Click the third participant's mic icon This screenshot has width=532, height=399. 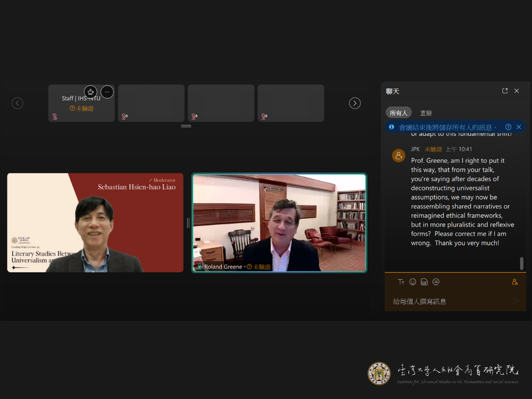click(x=195, y=116)
